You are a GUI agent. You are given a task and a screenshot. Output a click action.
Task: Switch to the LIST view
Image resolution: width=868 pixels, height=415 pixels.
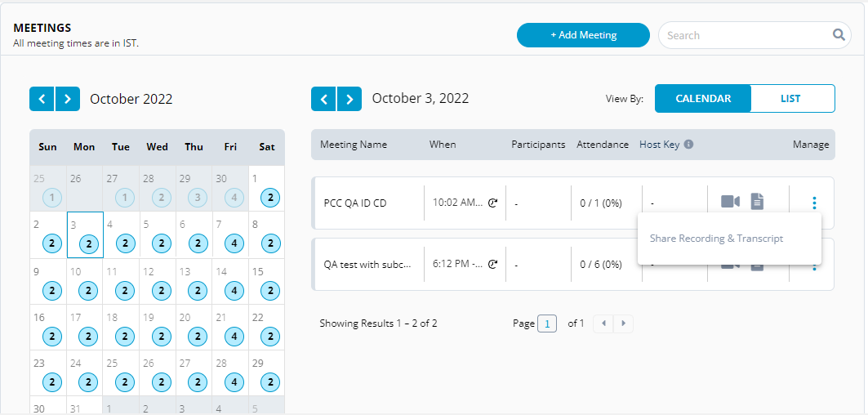[x=790, y=98]
